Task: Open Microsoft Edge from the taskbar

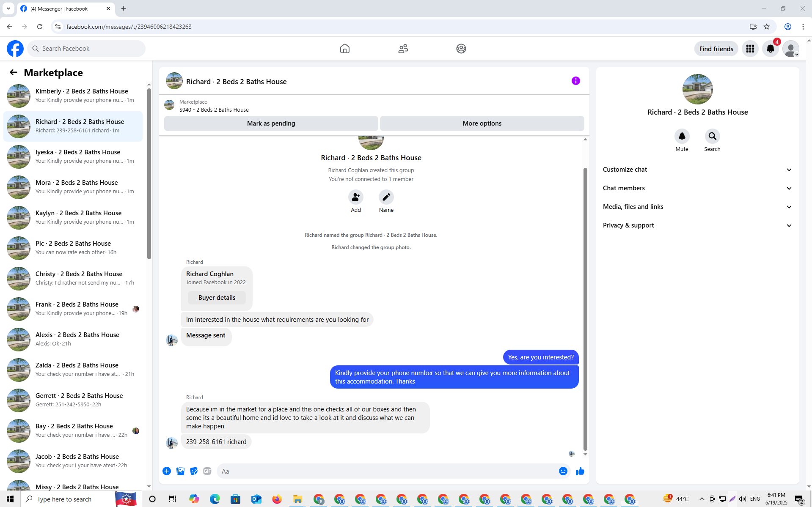Action: (215, 499)
